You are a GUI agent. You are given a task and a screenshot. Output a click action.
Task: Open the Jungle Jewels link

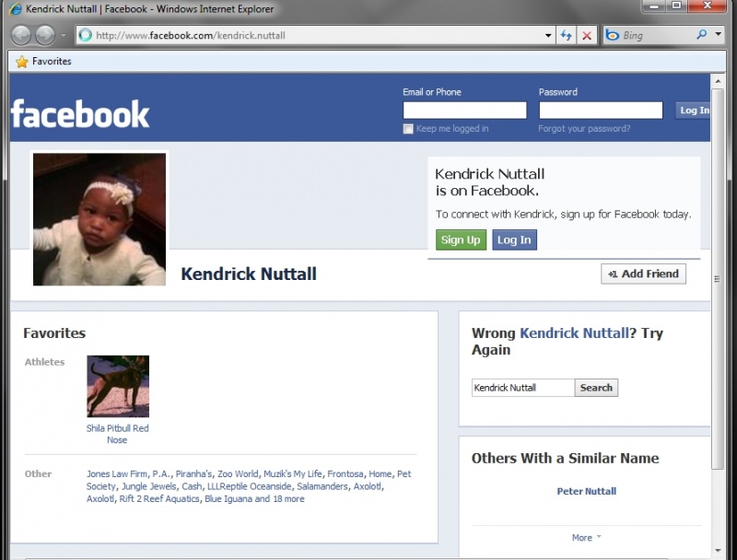(149, 486)
